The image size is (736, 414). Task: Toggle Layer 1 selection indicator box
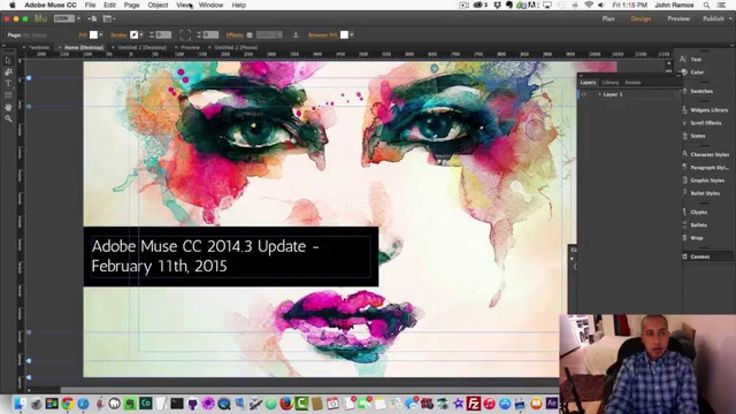point(677,94)
